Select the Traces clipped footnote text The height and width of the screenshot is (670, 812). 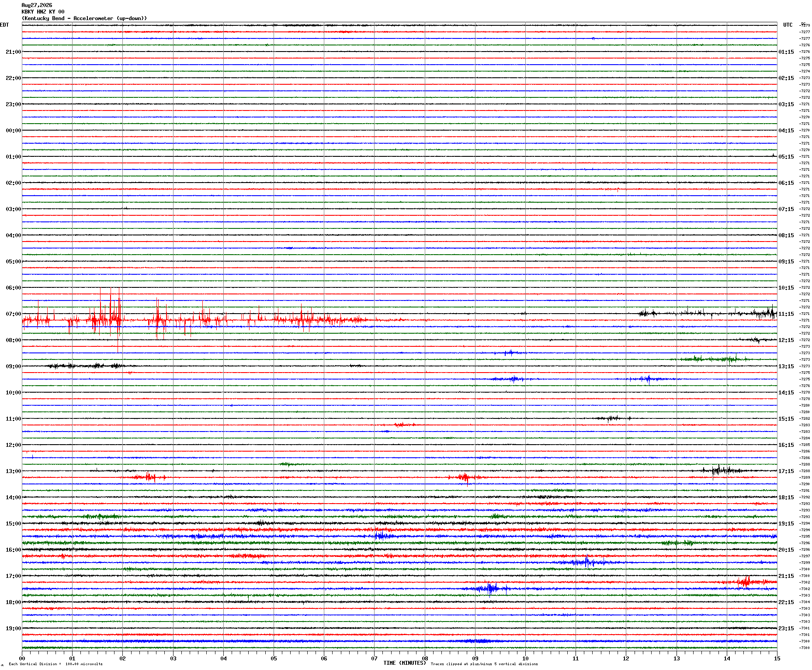click(x=484, y=664)
